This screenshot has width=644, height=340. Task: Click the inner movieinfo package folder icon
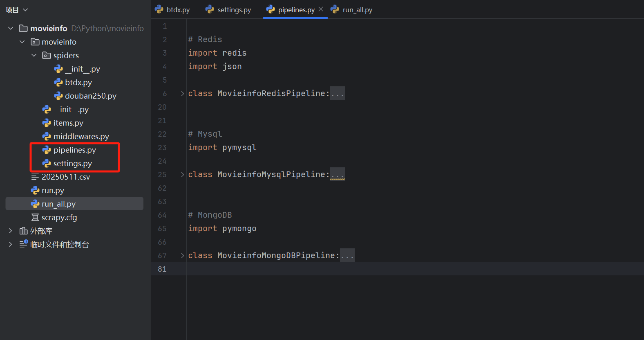(x=35, y=42)
